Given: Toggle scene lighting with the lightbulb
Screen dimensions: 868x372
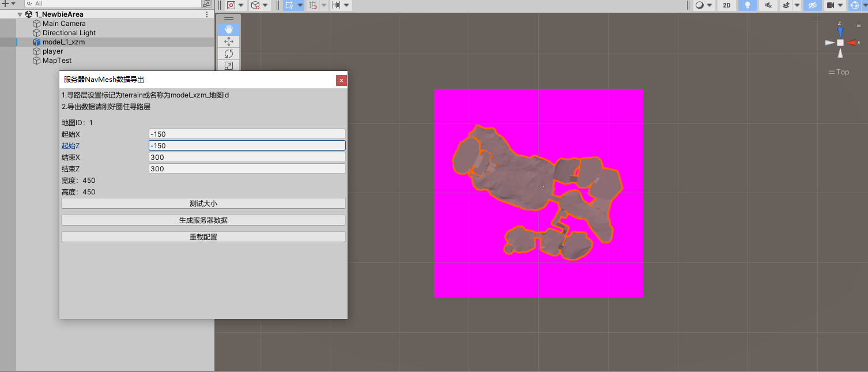Looking at the screenshot, I should 748,5.
